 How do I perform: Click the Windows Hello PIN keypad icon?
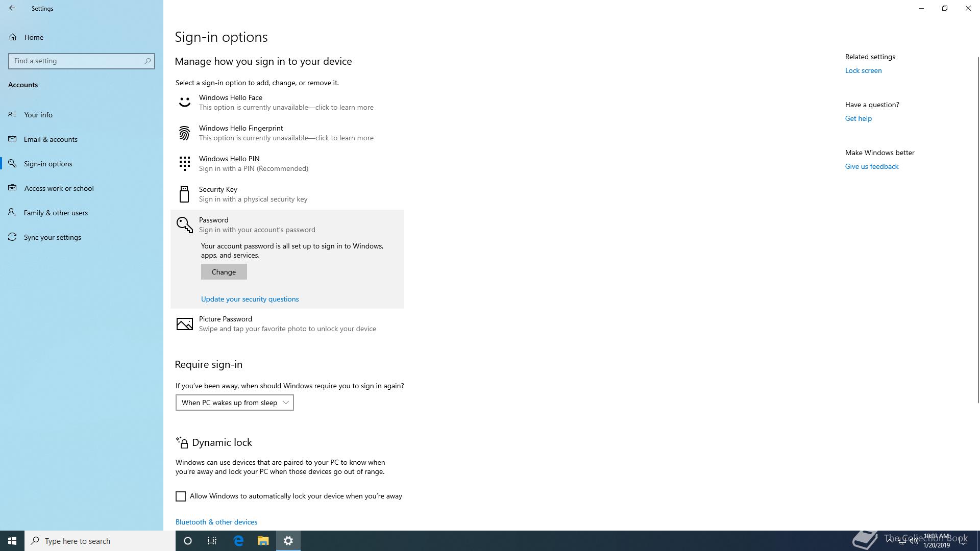tap(184, 163)
